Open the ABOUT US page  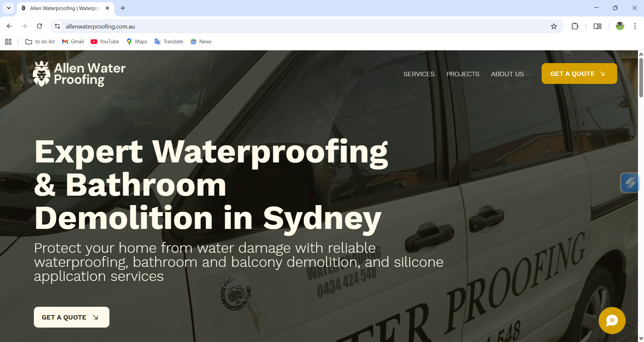(x=507, y=74)
